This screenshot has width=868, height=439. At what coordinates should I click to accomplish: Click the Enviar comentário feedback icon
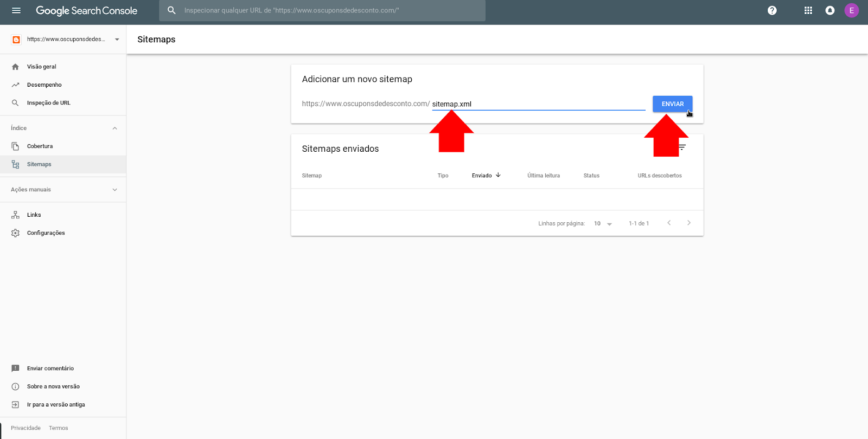tap(15, 369)
